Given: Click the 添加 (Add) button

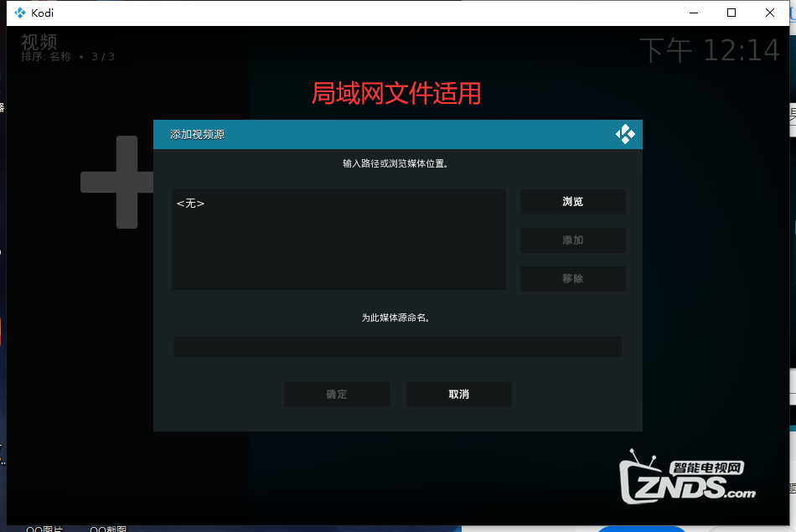Looking at the screenshot, I should click(572, 240).
